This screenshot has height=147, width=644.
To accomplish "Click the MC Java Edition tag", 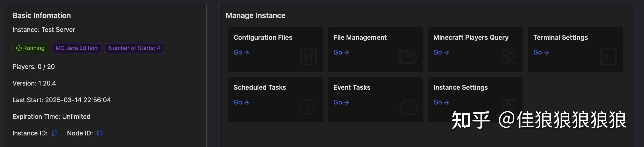I will (77, 48).
